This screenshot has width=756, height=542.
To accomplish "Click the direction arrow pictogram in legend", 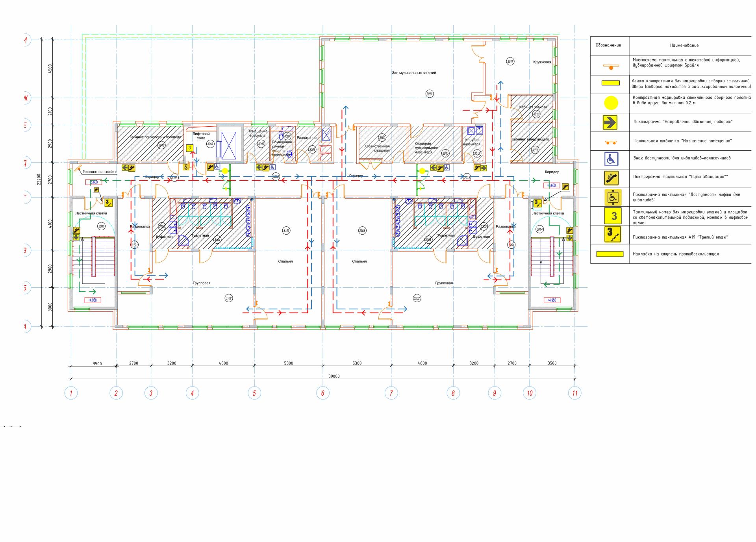I will point(610,122).
